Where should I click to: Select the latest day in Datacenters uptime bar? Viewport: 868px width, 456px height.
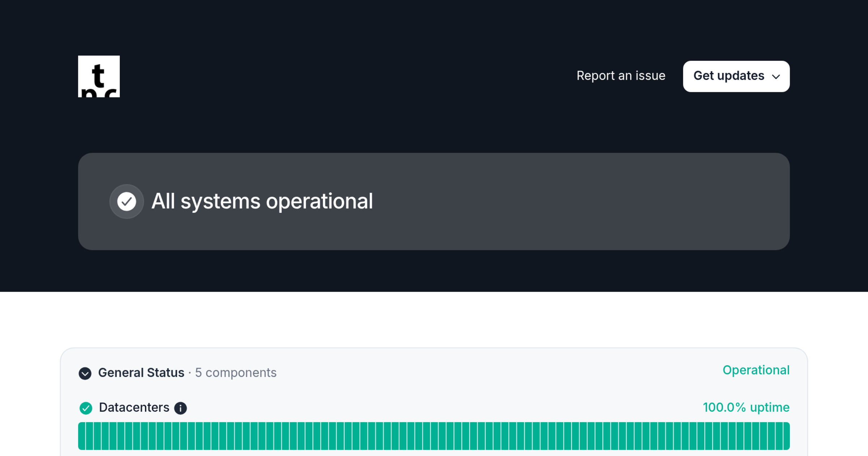786,436
